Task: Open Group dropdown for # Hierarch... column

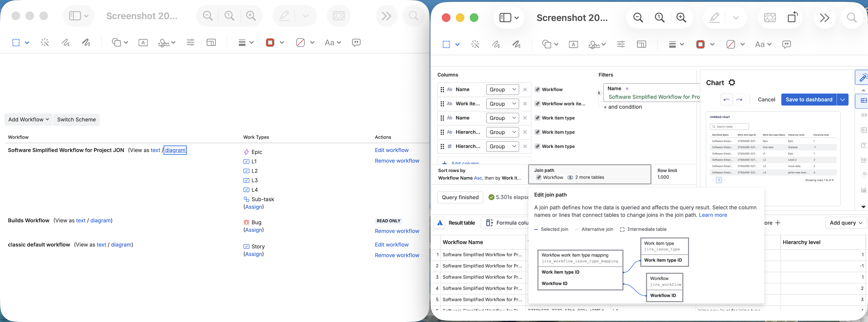Action: click(502, 146)
